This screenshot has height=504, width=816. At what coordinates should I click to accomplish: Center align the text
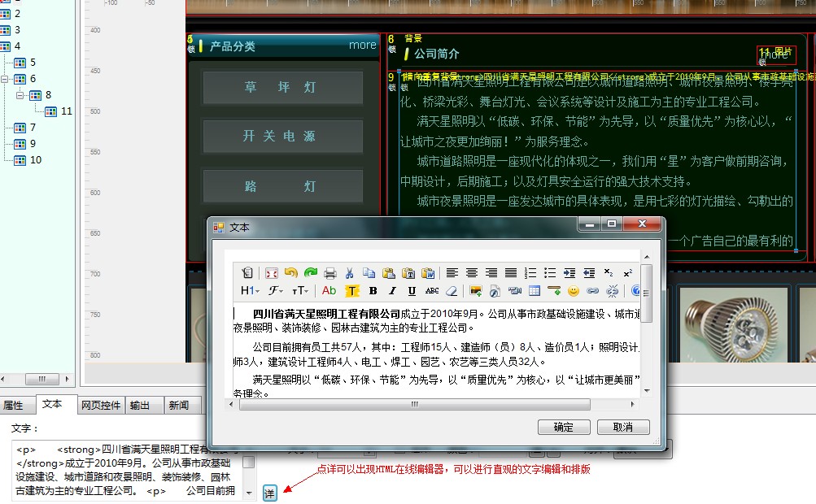472,272
